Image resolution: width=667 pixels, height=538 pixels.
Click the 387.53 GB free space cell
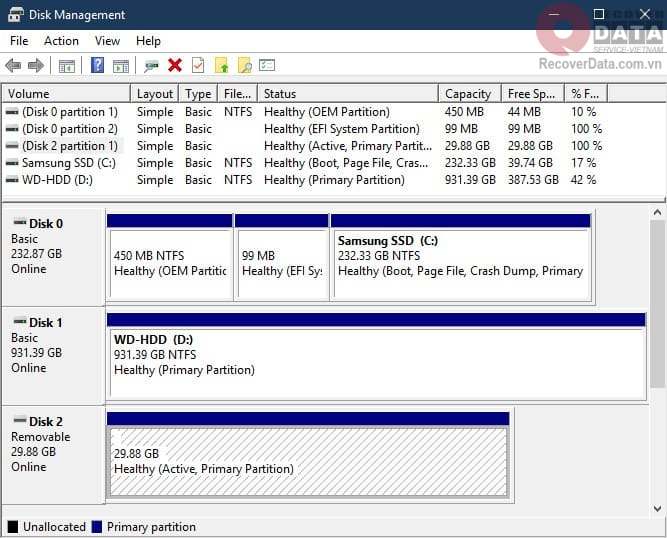point(533,180)
